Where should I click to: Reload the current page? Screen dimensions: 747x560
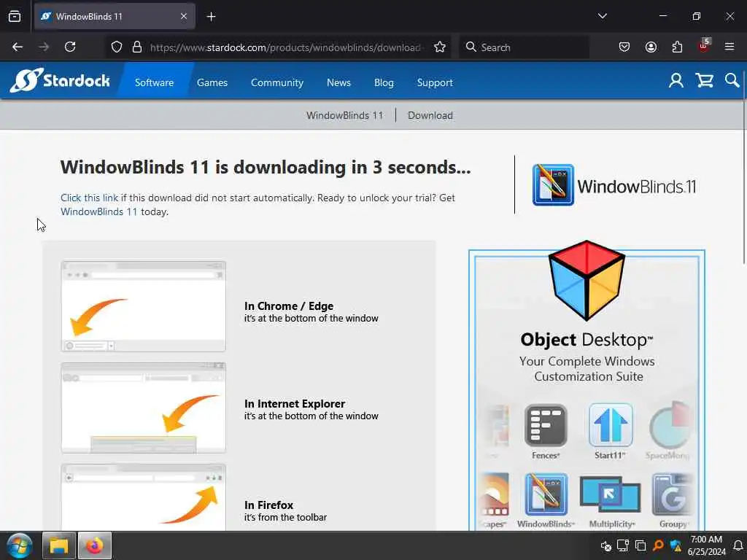(70, 47)
